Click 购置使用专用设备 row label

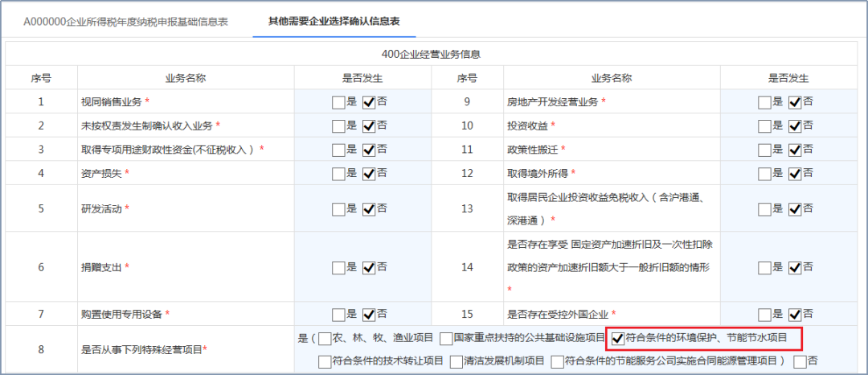coord(121,314)
